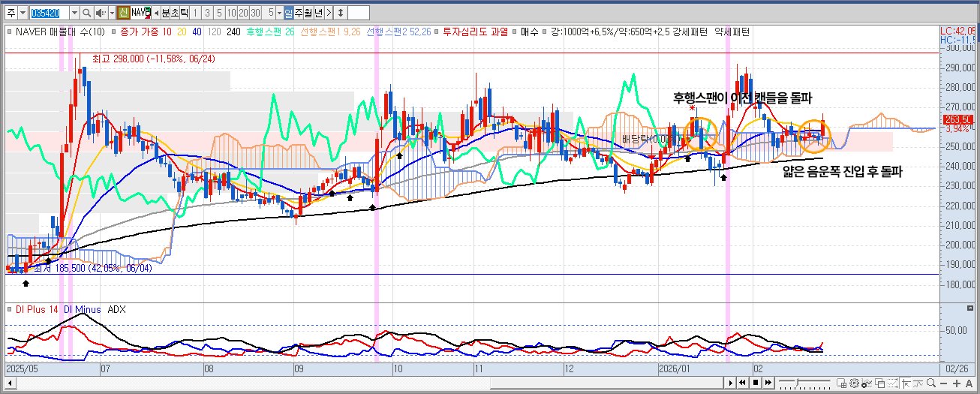Click the speaker sound icon

[x=100, y=13]
